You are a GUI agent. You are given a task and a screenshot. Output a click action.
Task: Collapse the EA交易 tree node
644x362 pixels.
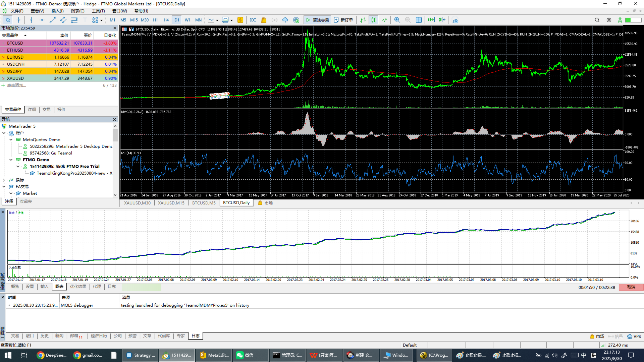[4, 187]
